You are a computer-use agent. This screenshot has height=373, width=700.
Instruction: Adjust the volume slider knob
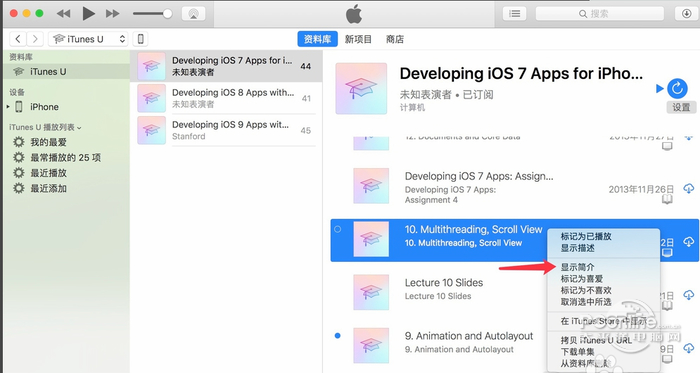pos(167,14)
